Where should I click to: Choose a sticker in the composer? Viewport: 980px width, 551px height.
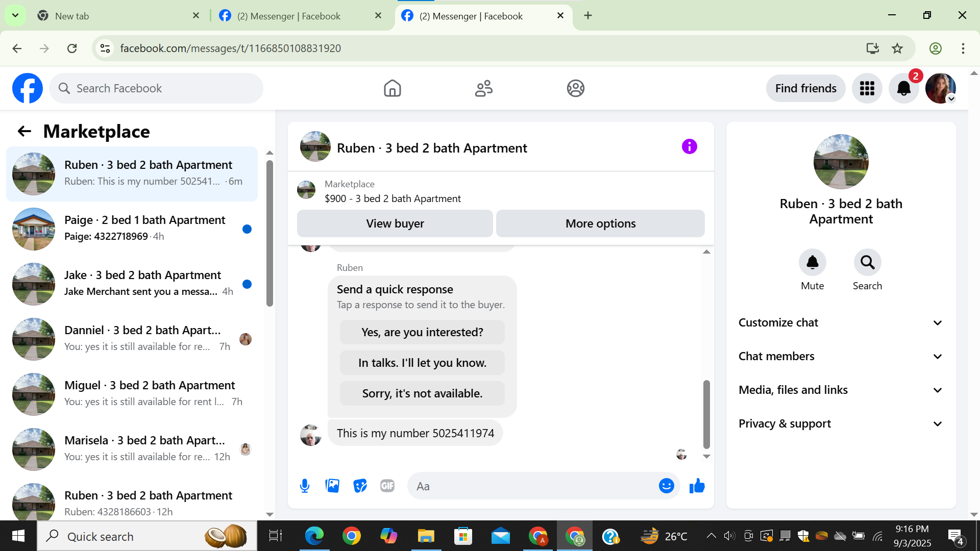(x=360, y=486)
